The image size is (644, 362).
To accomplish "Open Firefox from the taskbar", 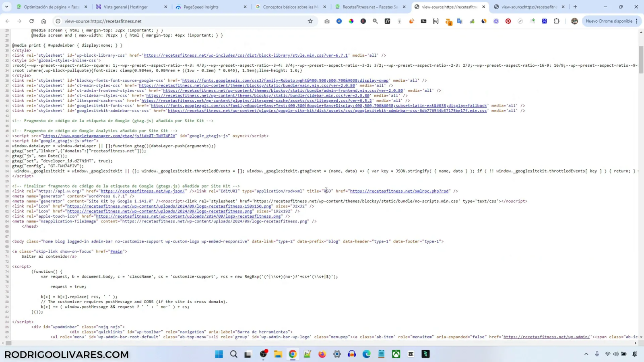I will click(322, 354).
